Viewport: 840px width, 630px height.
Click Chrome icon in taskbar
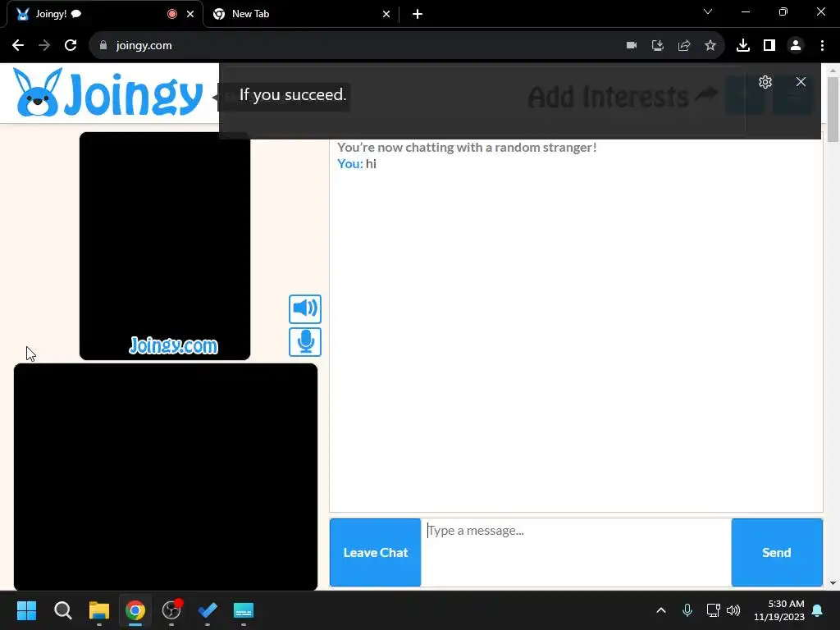coord(135,610)
